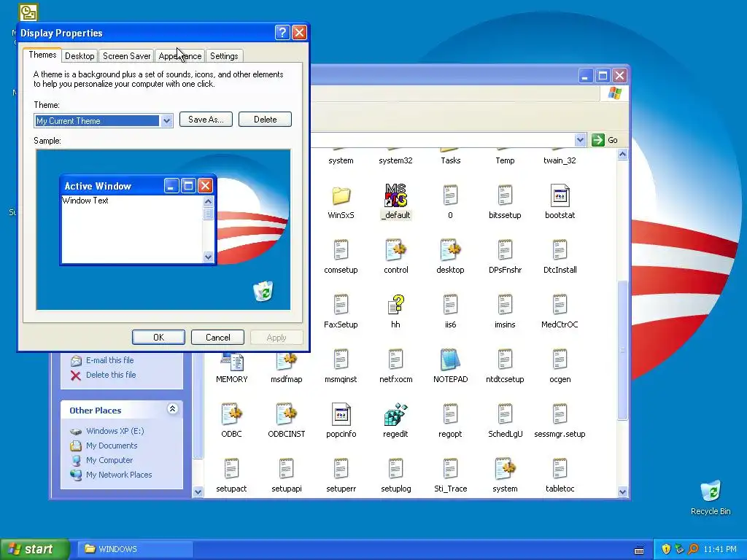Select the Temp folder label
The width and height of the screenshot is (747, 560).
coord(505,160)
